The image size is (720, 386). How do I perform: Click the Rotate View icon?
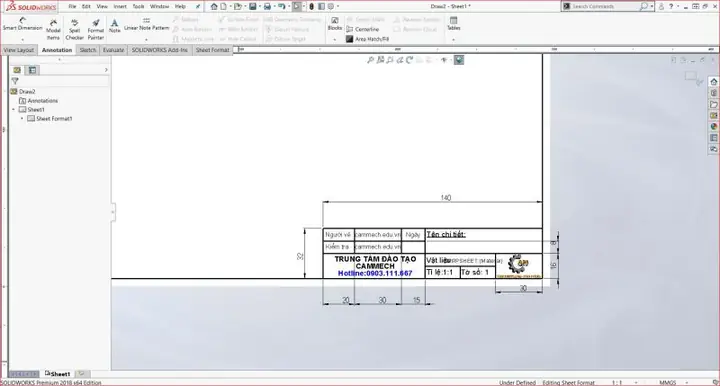click(409, 60)
